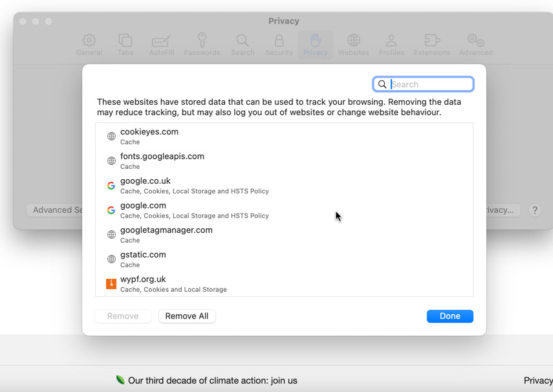Click the magnifying glass in search field
The image size is (553, 392).
point(382,84)
